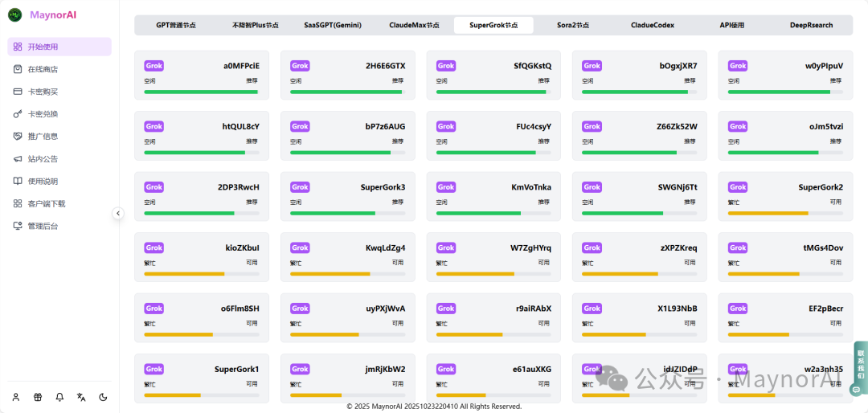This screenshot has height=413, width=868.
Task: Click 推荐 label on bP7z6AUG card
Action: click(x=399, y=141)
